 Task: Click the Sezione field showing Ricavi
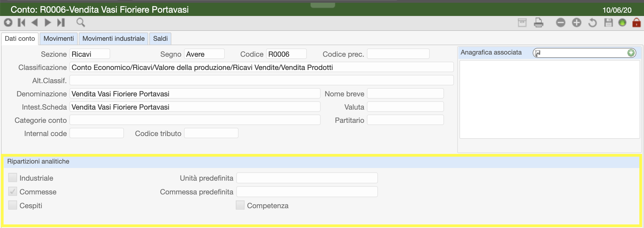(90, 54)
